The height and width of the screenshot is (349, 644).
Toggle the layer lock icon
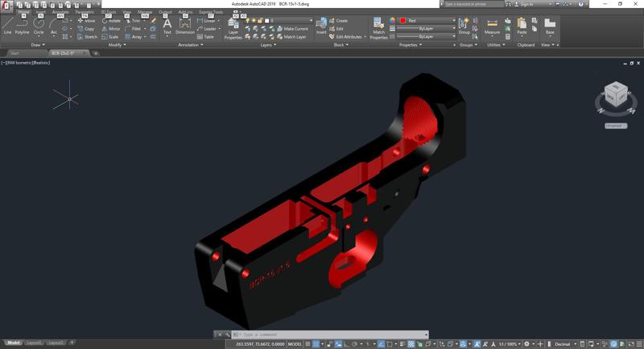[x=260, y=21]
